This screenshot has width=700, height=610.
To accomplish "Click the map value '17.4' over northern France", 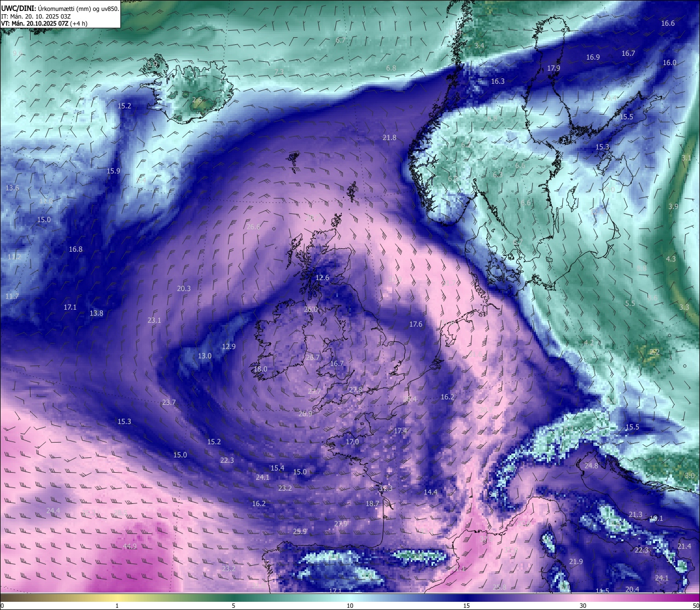I will (x=400, y=431).
